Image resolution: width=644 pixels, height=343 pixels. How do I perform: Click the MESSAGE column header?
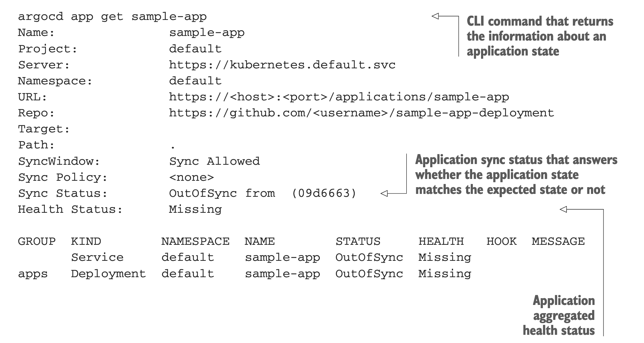coord(558,241)
